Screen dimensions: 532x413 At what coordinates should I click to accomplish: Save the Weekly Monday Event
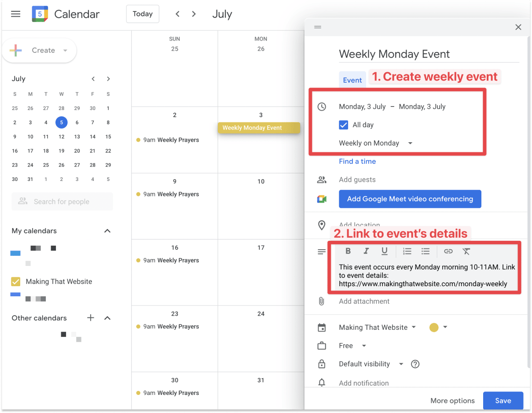coord(503,401)
